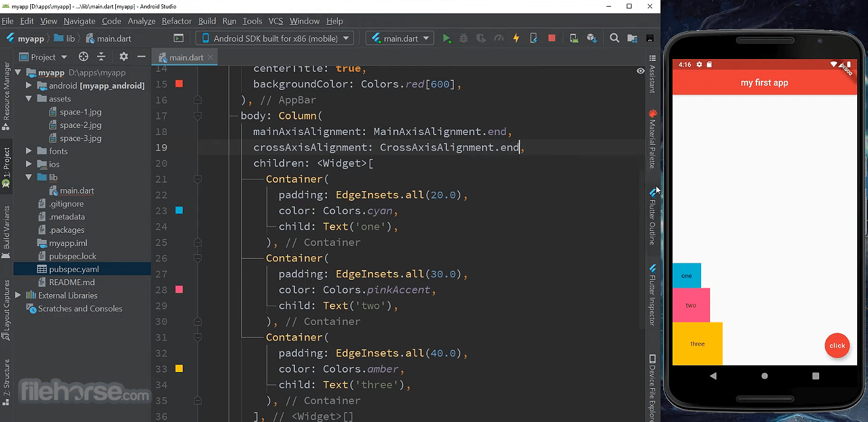Stop the running app with red square
The width and height of the screenshot is (868, 422).
point(551,38)
